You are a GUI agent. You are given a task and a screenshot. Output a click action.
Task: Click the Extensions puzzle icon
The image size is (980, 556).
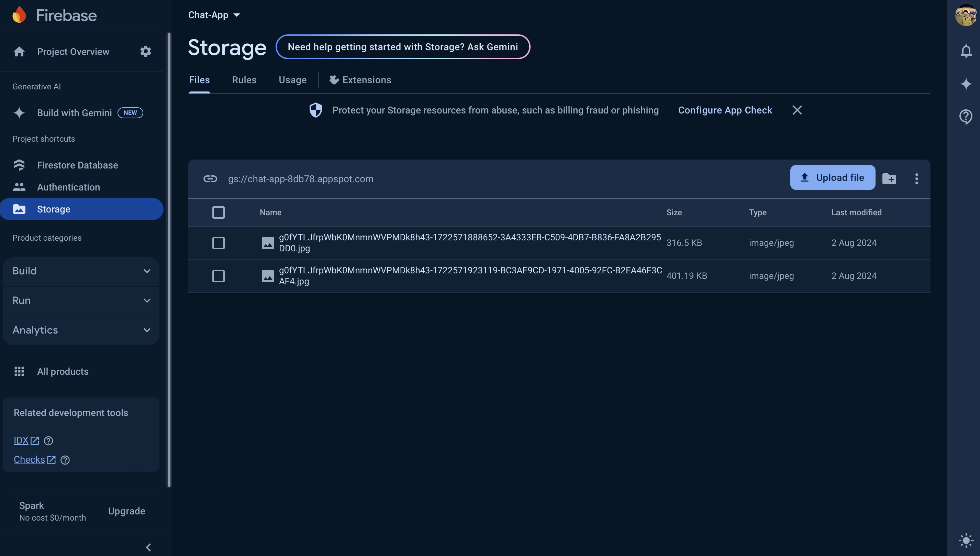(334, 79)
